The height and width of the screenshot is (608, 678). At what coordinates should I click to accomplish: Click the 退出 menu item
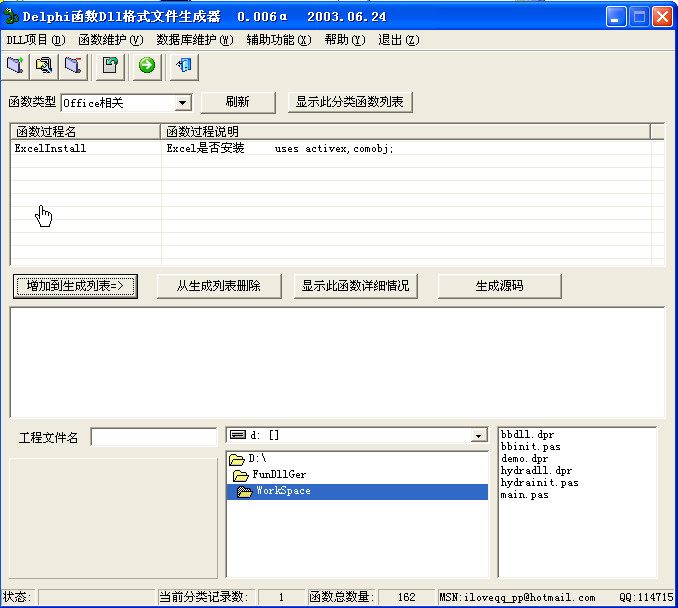[399, 40]
